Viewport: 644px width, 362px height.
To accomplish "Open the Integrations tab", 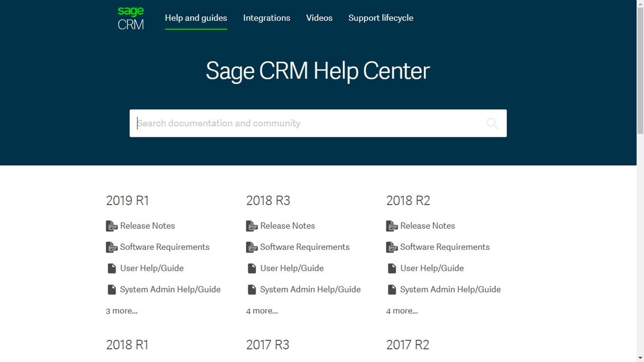I will pos(267,18).
